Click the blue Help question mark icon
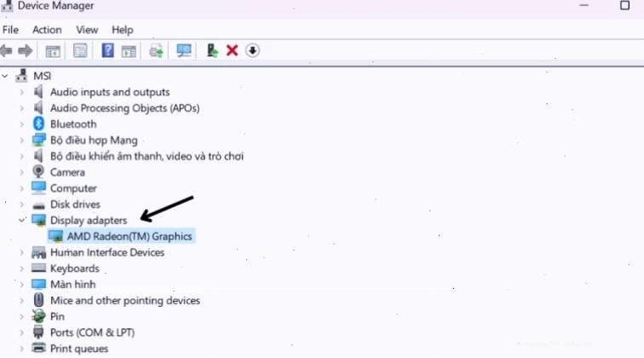 coord(107,50)
